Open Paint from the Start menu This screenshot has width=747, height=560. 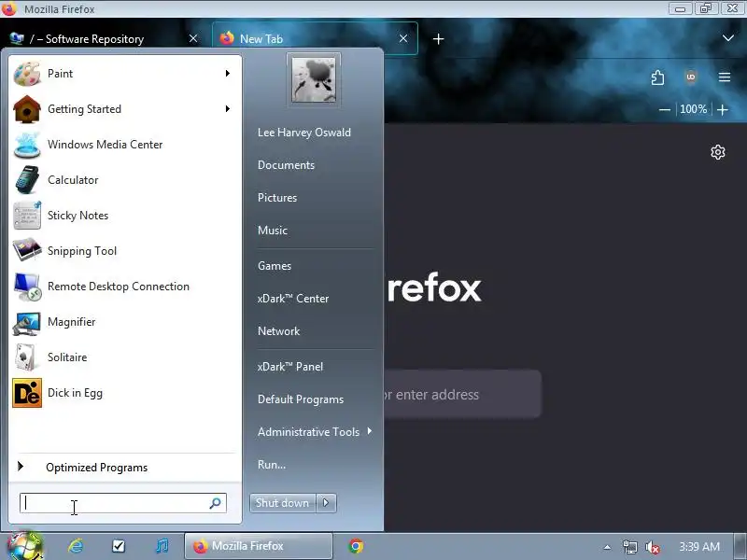click(x=125, y=74)
